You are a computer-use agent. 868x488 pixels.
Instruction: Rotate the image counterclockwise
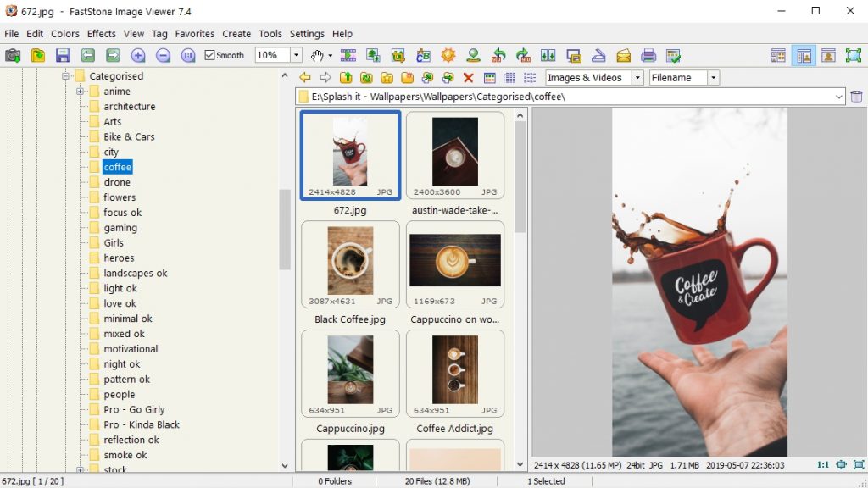coord(500,56)
